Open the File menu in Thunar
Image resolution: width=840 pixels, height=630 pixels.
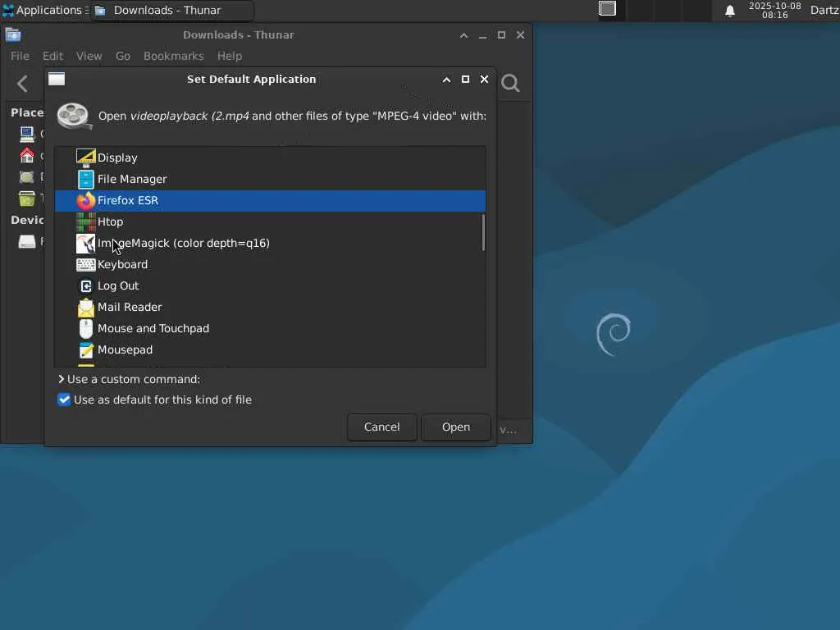tap(20, 57)
